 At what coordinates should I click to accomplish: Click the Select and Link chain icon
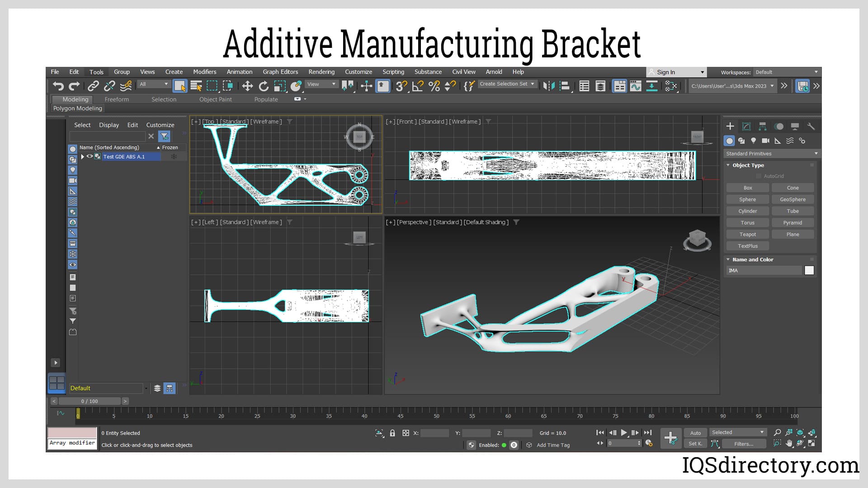pyautogui.click(x=93, y=86)
